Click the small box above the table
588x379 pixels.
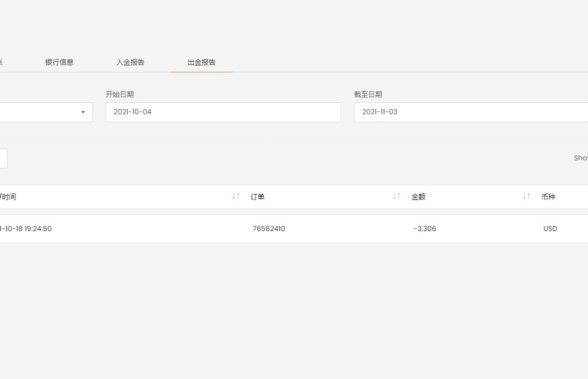[x=3, y=159]
